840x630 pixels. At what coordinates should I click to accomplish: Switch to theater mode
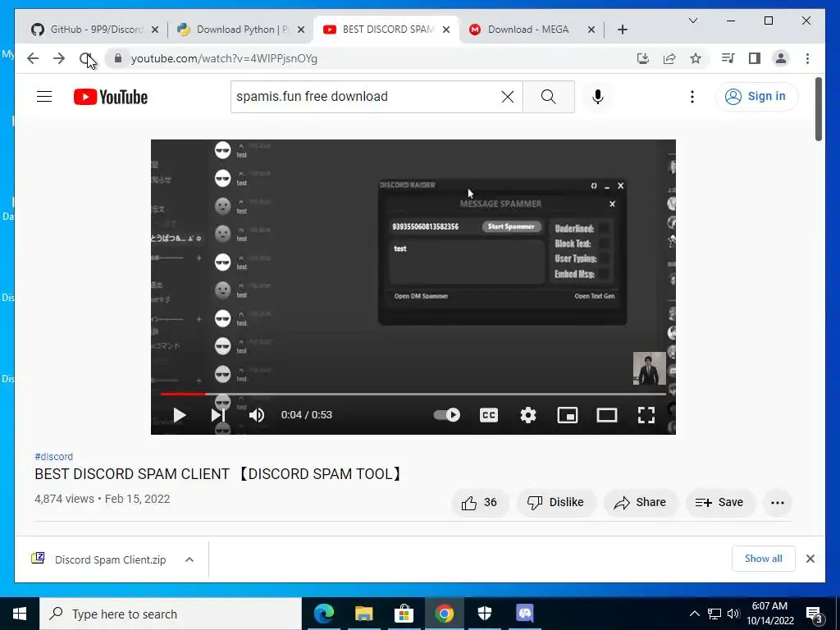tap(607, 415)
